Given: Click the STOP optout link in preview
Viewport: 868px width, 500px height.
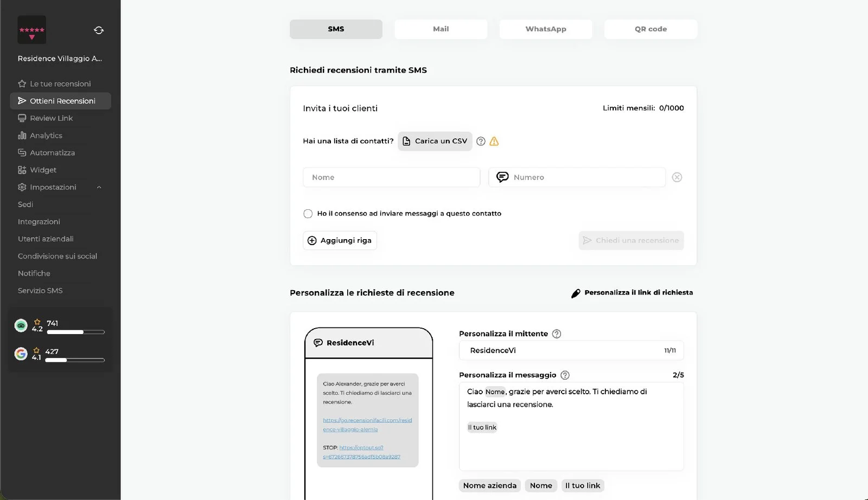Looking at the screenshot, I should (x=361, y=452).
